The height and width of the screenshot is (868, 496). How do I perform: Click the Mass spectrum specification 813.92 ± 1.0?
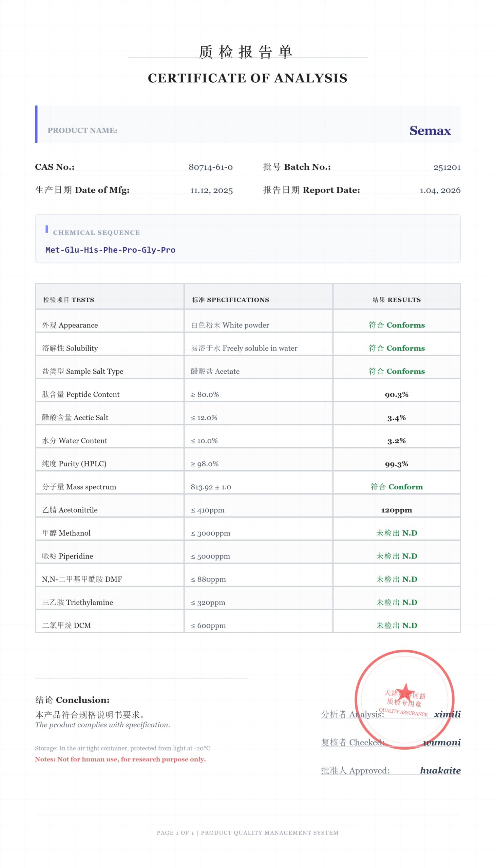211,487
